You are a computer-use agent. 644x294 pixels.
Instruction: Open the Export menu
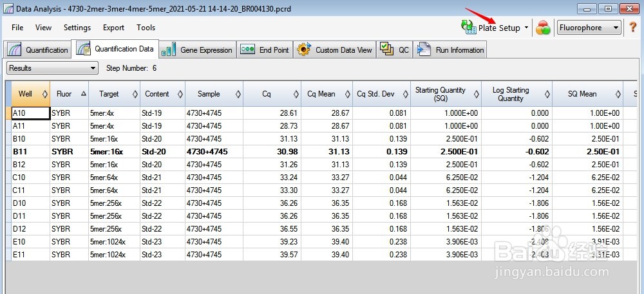pyautogui.click(x=113, y=28)
